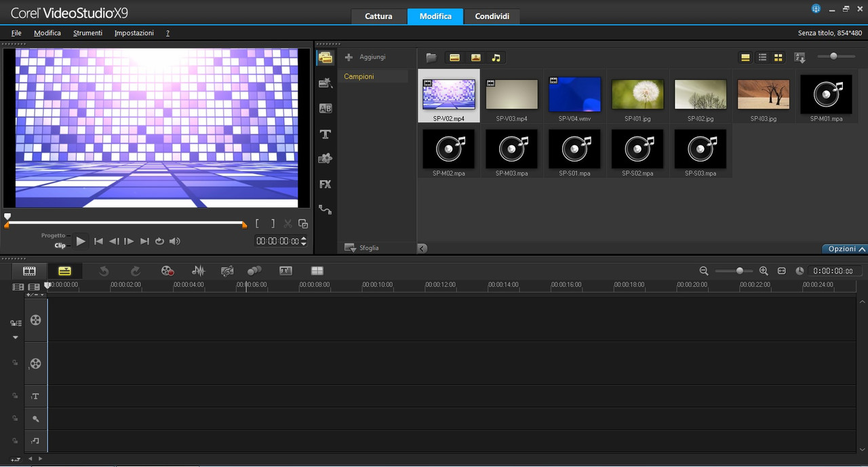Open the Auto Music icon
This screenshot has height=467, width=868.
click(227, 271)
